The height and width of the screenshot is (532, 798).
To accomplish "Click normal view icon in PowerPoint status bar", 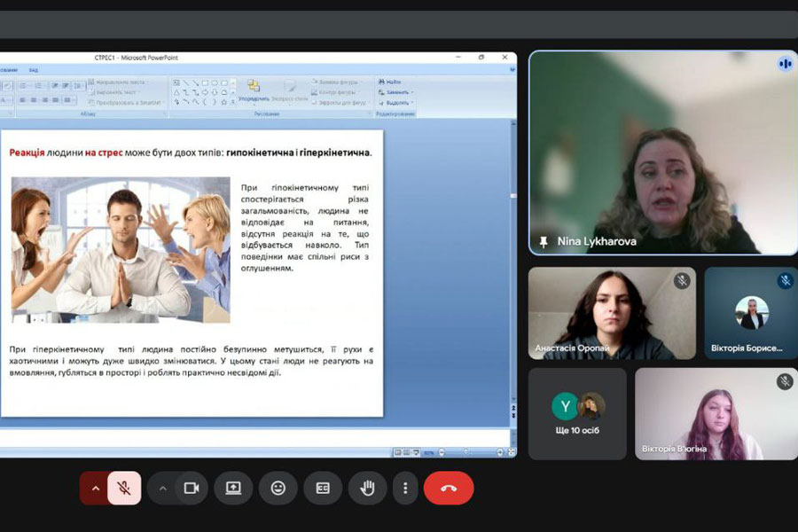I will [398, 452].
